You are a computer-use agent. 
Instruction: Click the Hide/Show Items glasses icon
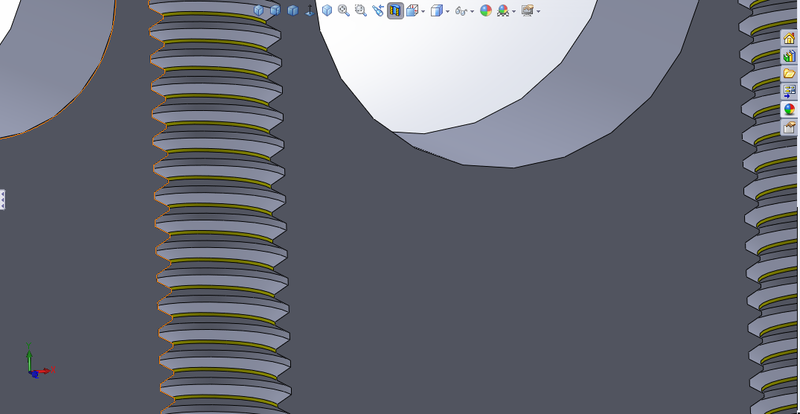461,11
